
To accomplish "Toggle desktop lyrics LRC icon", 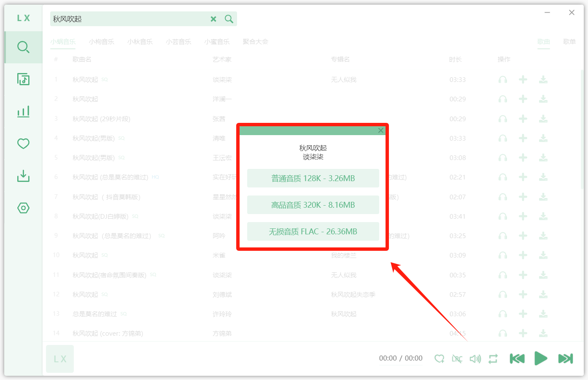I will (x=457, y=359).
